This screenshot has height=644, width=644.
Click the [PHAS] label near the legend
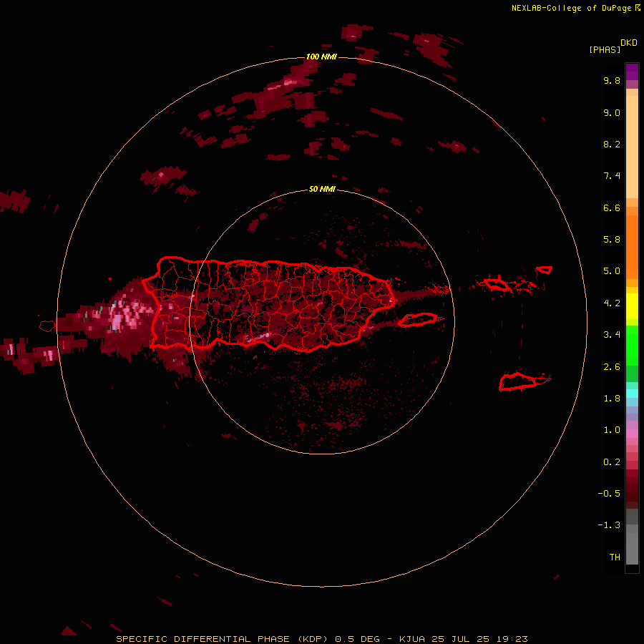tap(605, 49)
